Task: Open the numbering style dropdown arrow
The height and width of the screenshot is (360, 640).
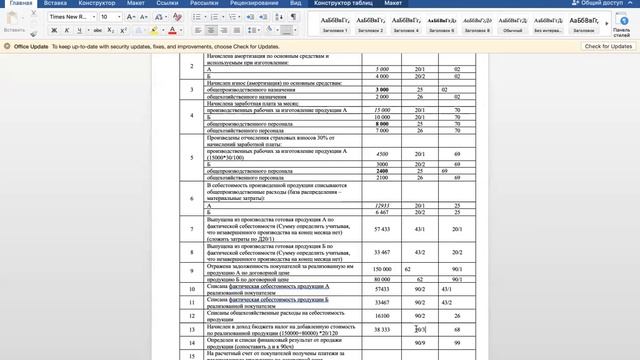Action: coord(223,17)
